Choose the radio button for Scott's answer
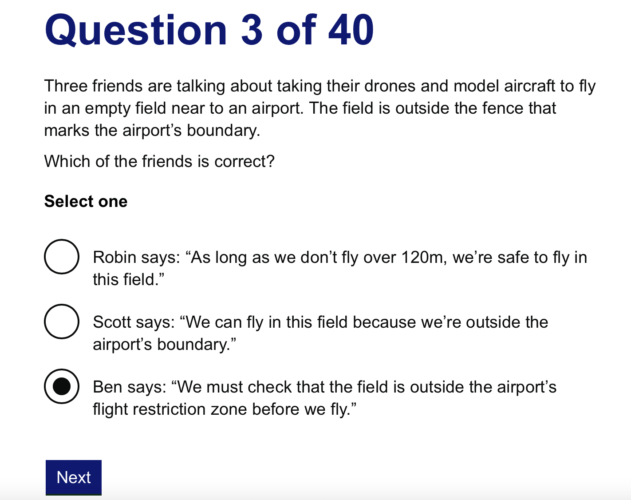 pos(62,321)
